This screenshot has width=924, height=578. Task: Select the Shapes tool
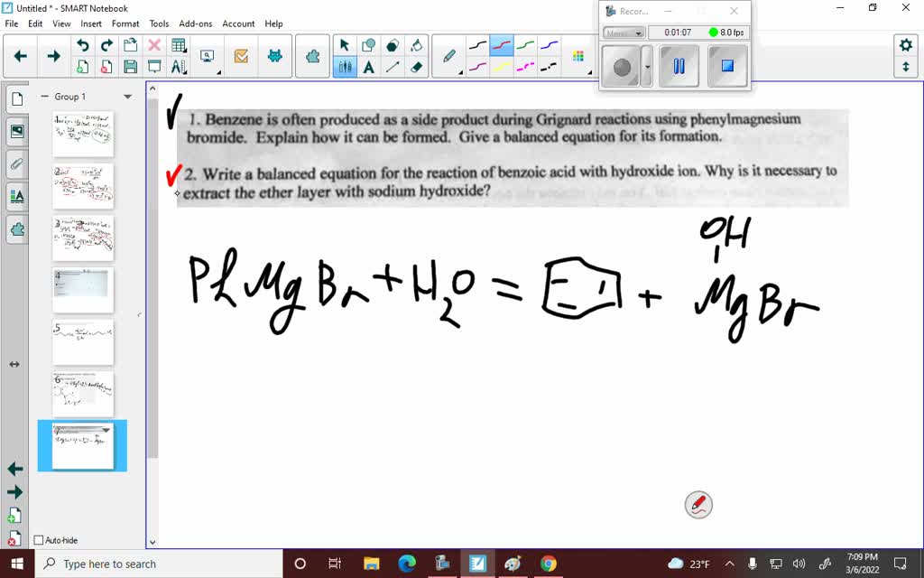[x=366, y=43]
